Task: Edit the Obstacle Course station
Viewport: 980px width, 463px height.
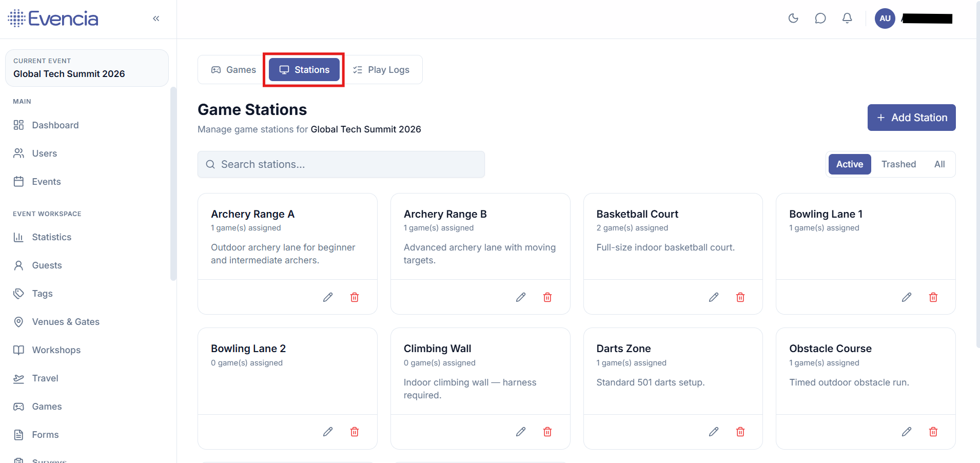Action: (907, 432)
